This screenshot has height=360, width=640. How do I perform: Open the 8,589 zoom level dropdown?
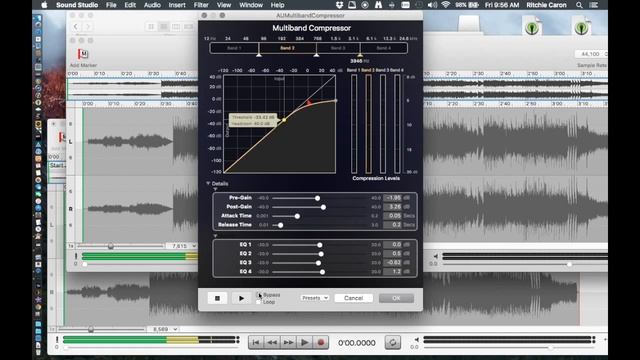[163, 329]
